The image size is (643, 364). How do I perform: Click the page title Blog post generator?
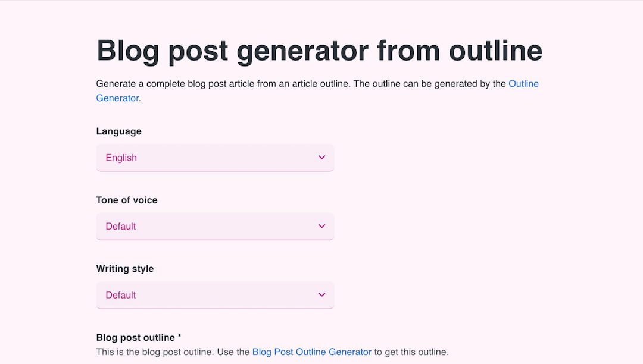319,51
